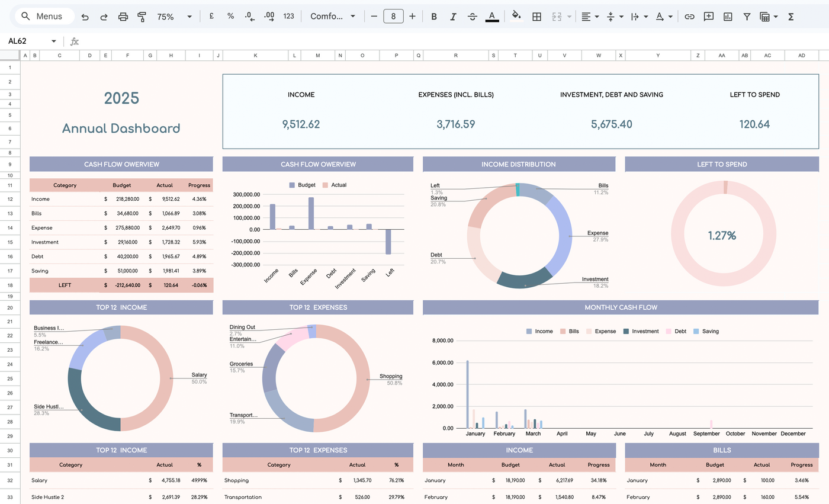The height and width of the screenshot is (504, 829).
Task: Click the 4.89% Debt progress cell
Action: (199, 256)
